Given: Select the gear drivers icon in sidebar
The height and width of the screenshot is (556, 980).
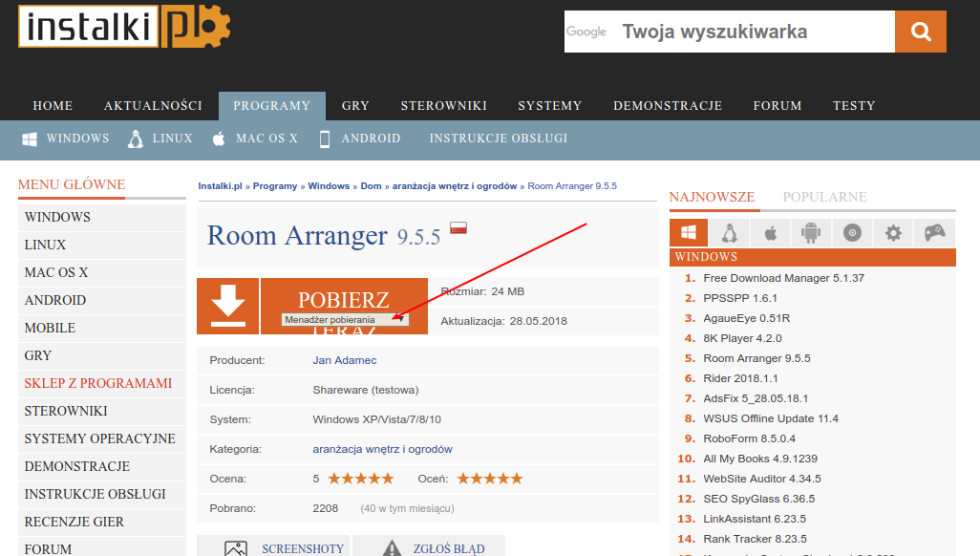Looking at the screenshot, I should point(893,233).
